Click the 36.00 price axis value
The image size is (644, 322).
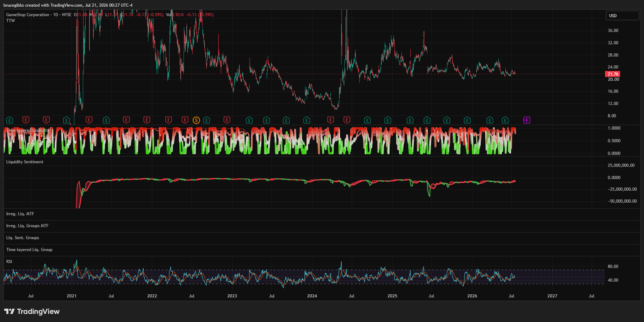click(x=613, y=31)
